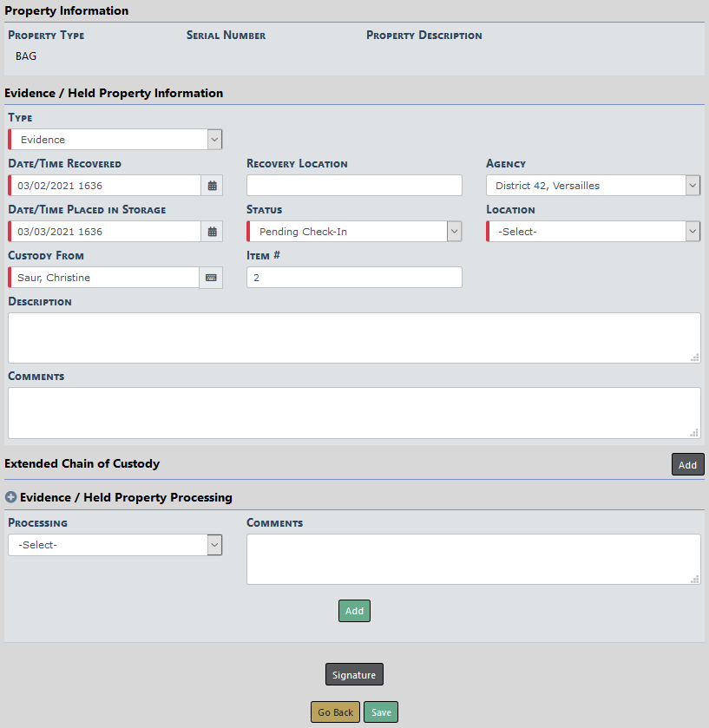The height and width of the screenshot is (728, 709).
Task: Open the Agency dropdown
Action: (x=593, y=186)
